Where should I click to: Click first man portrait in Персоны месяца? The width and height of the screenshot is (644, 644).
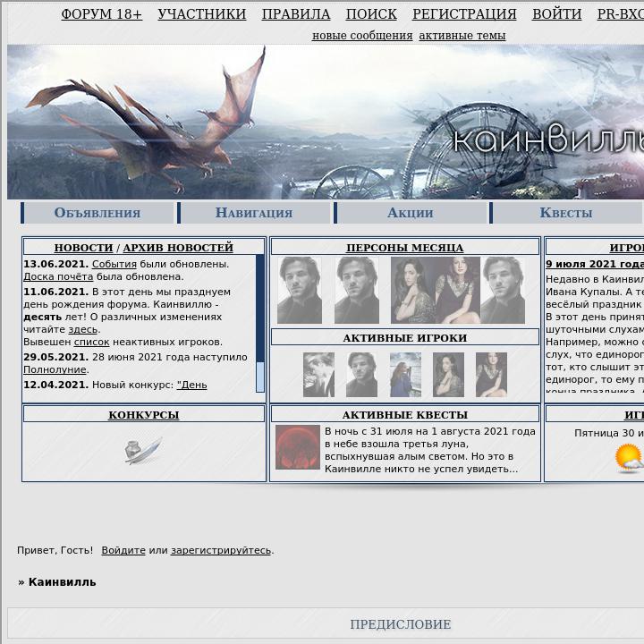pyautogui.click(x=300, y=290)
